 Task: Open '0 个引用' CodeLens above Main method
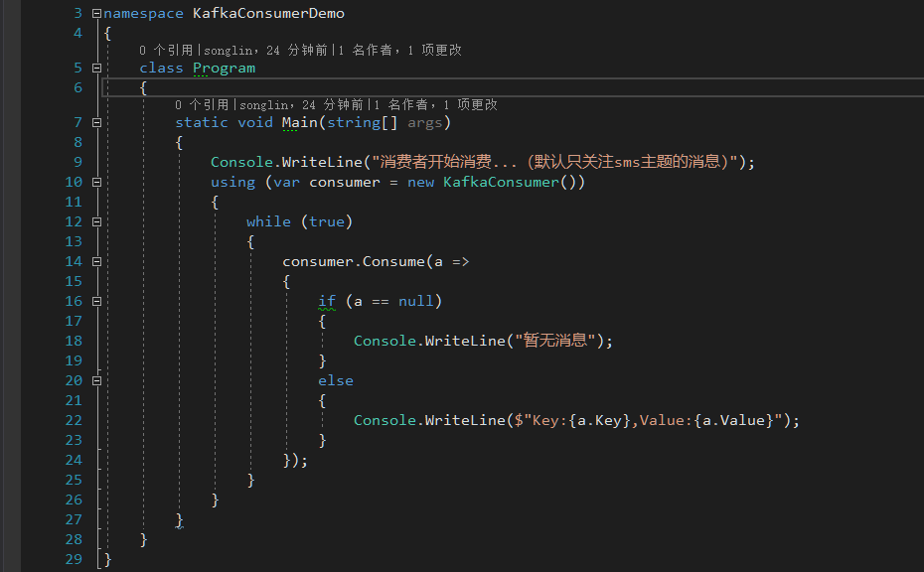(202, 105)
